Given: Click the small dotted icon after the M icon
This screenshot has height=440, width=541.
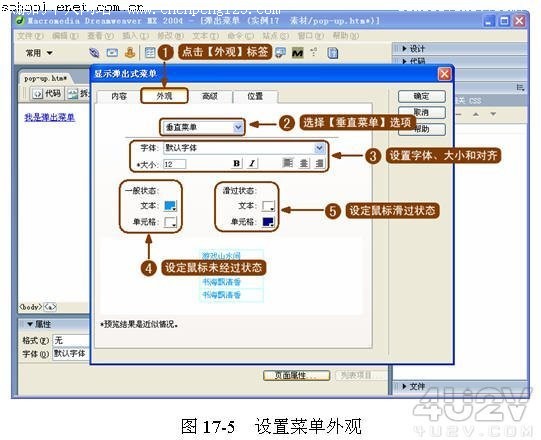Looking at the screenshot, I should pyautogui.click(x=314, y=52).
